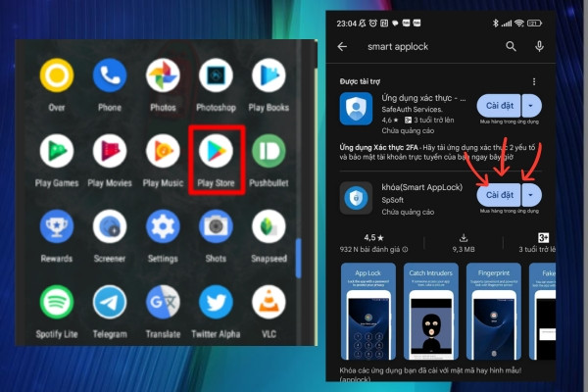Open the Phone app

click(110, 75)
